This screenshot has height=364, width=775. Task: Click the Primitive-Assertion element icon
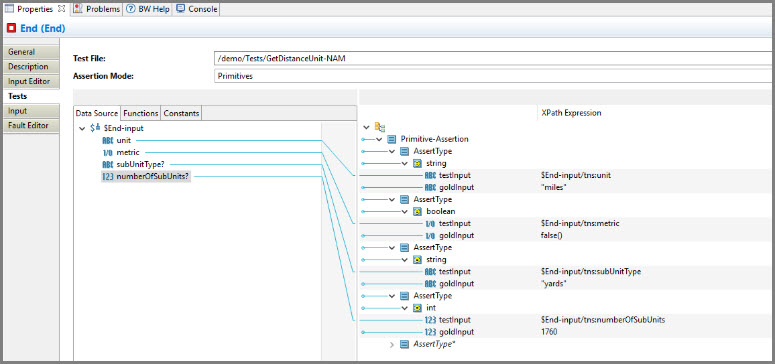pyautogui.click(x=392, y=139)
